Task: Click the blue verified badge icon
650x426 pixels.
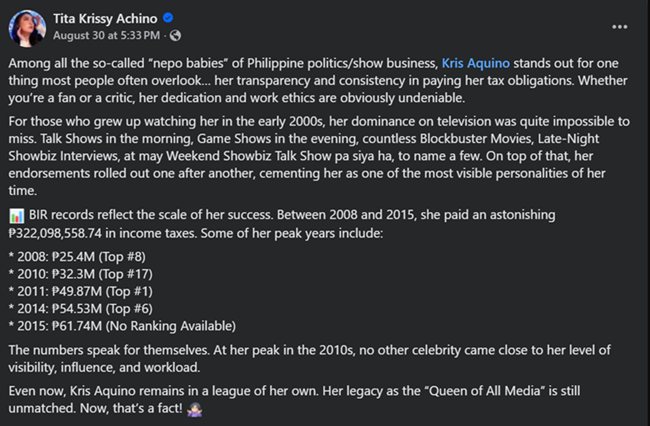Action: [x=168, y=18]
